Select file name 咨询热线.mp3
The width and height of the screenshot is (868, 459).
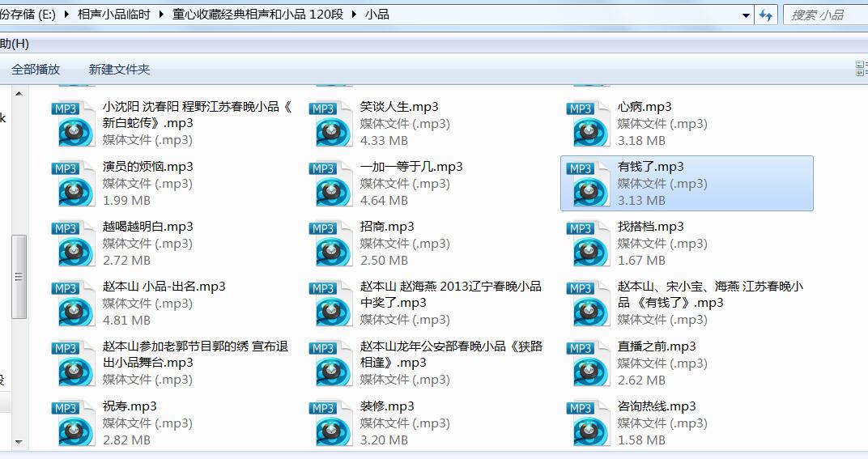click(657, 406)
